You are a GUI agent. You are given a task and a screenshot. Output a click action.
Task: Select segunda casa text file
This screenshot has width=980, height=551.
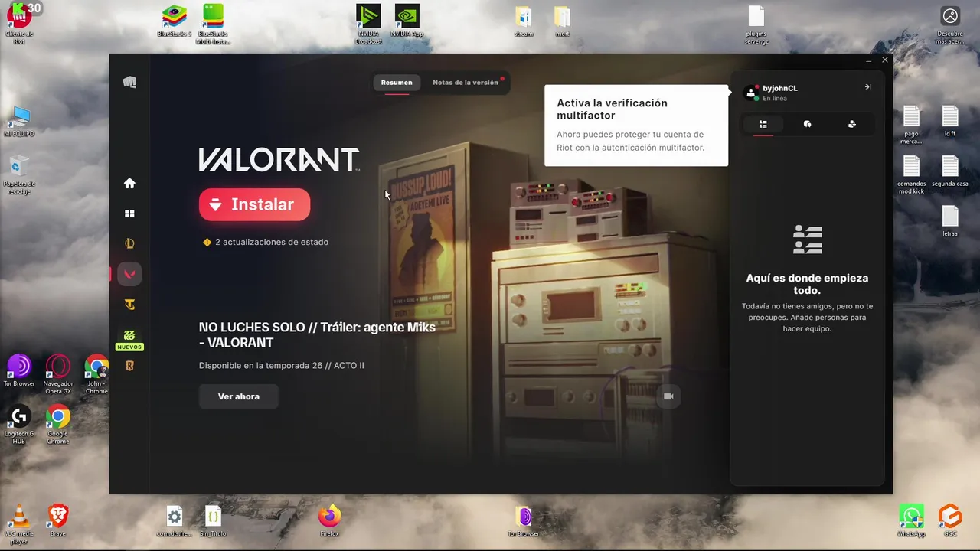click(950, 171)
